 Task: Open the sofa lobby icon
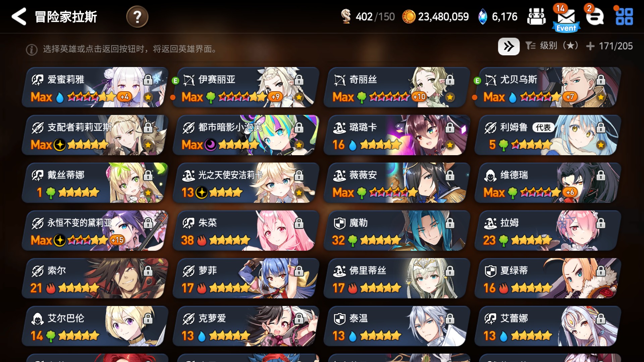point(536,16)
